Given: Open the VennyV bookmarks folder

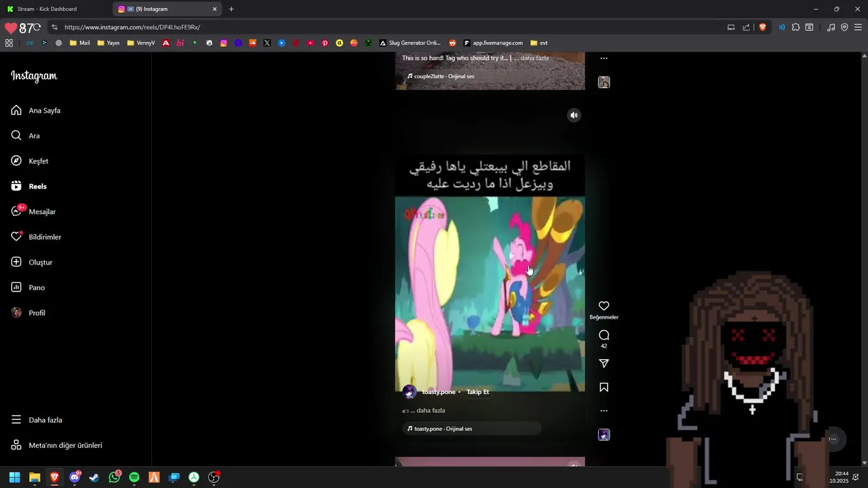Looking at the screenshot, I should click(x=140, y=43).
